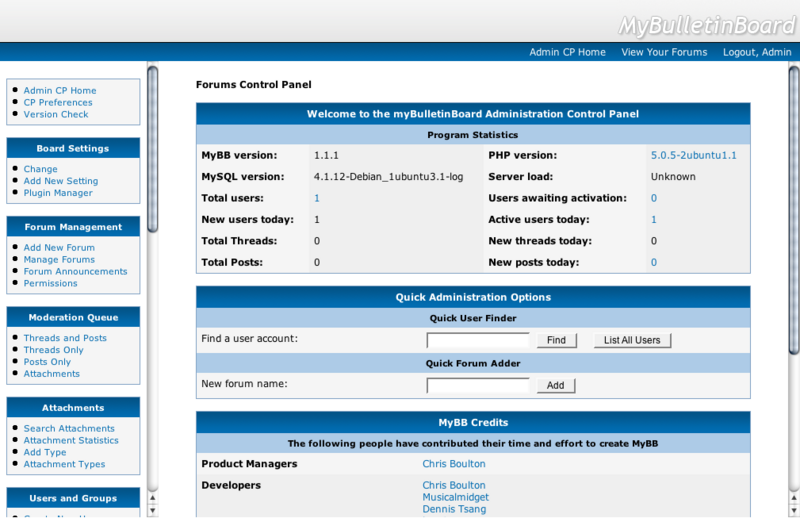Open CP Preferences in sidebar
Viewport: 800px width, 518px height.
(x=58, y=102)
